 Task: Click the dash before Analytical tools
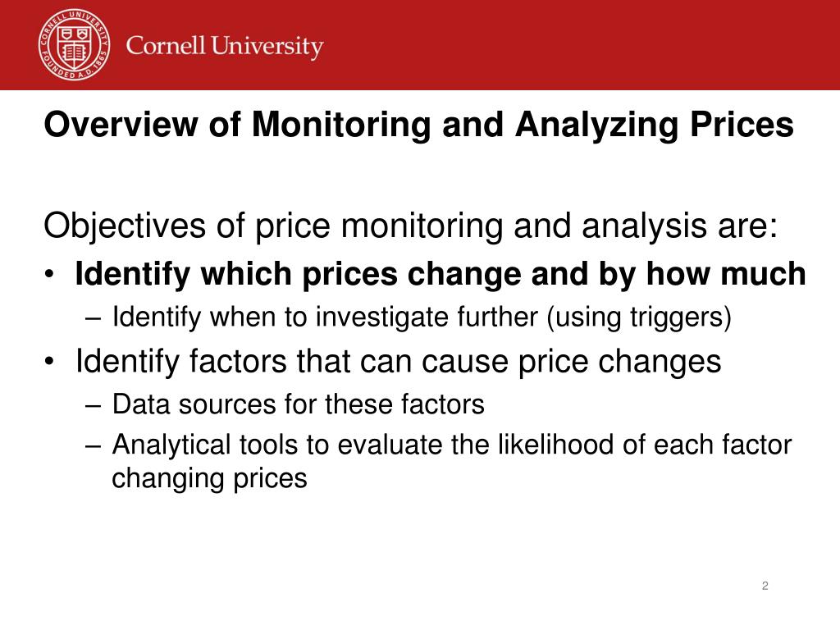(93, 447)
